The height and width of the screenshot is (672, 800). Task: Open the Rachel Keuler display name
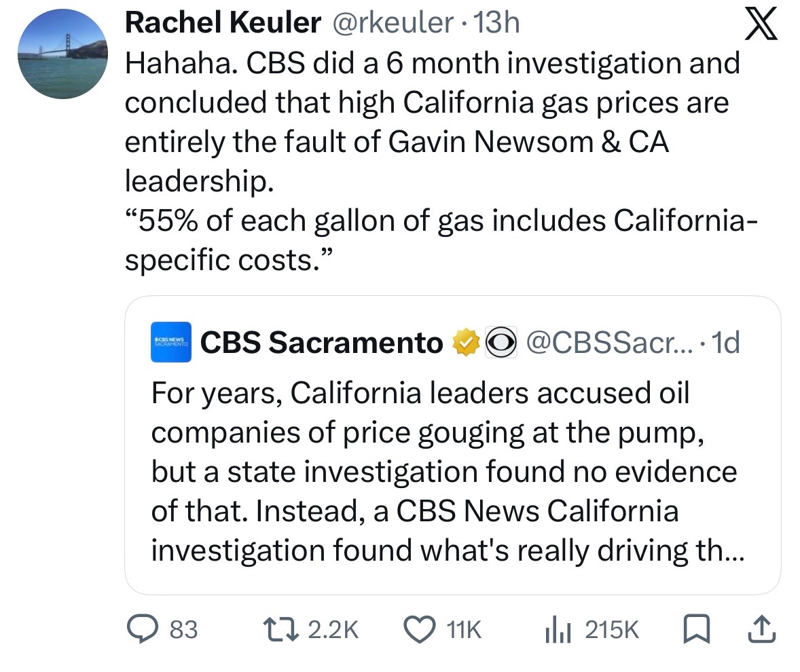[x=223, y=24]
